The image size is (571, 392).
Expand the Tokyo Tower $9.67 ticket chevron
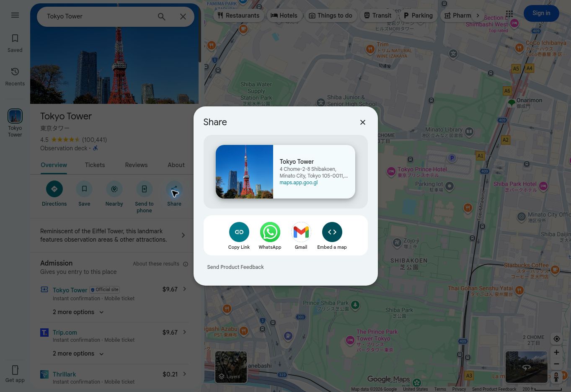(x=184, y=289)
